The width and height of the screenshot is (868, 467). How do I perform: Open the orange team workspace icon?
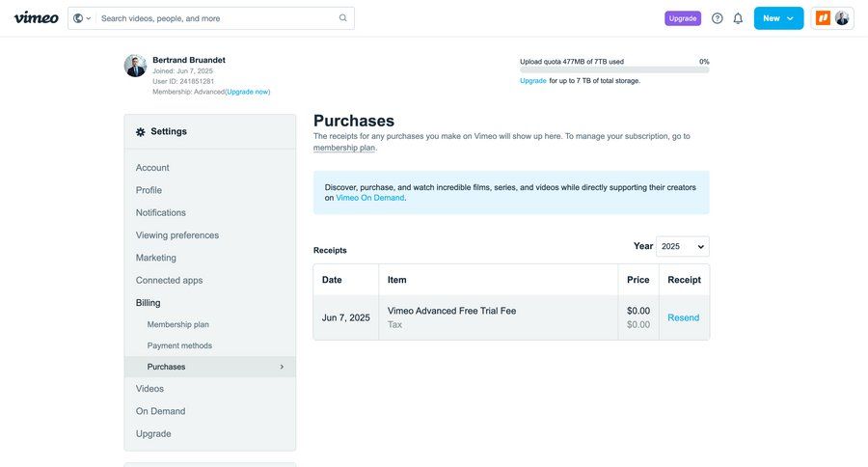tap(824, 18)
